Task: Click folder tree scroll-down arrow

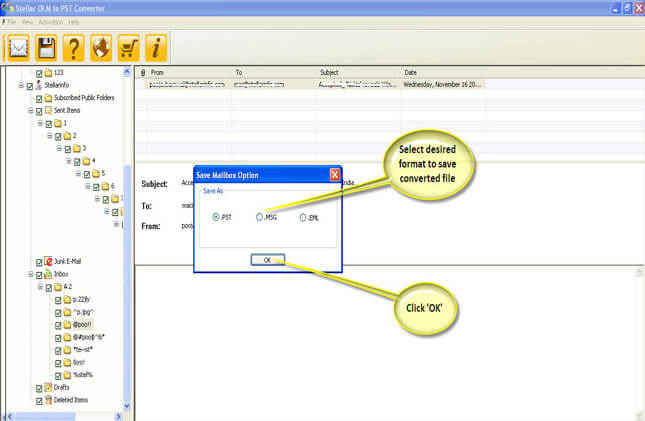Action: 127,405
